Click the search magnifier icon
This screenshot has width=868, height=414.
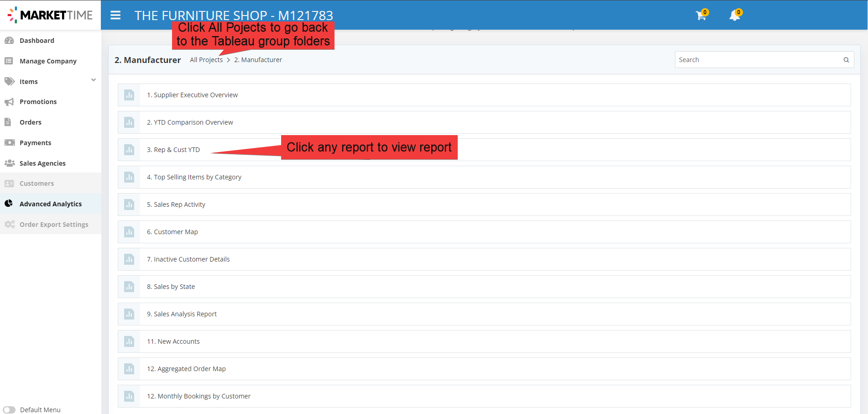846,60
